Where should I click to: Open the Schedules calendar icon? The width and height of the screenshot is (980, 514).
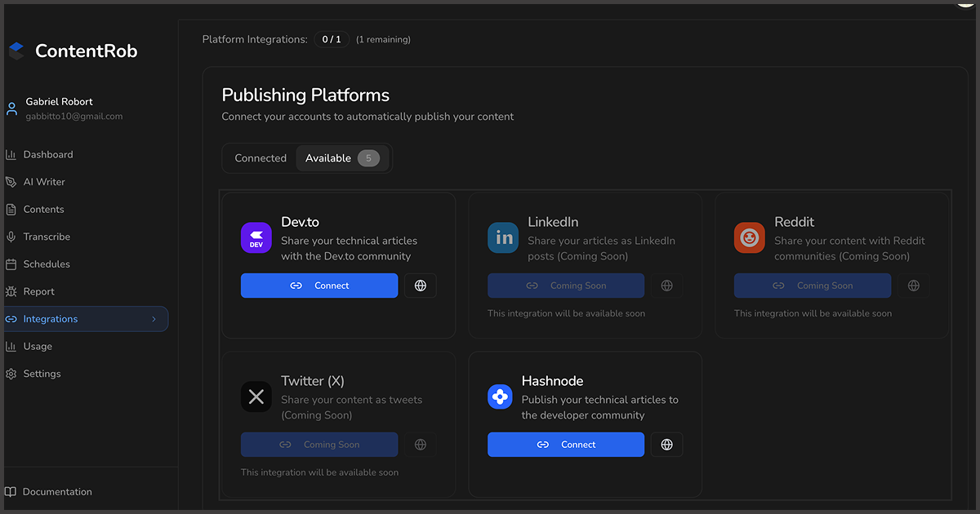12,264
